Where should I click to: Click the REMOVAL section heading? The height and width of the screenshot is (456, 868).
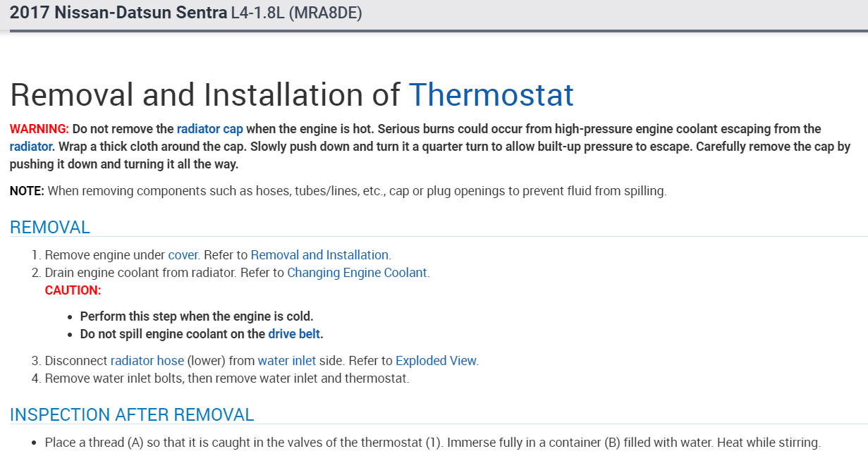pos(50,228)
